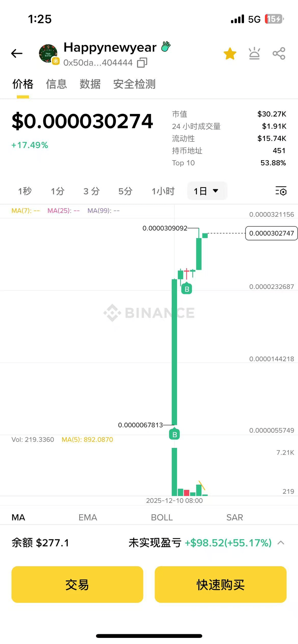The height and width of the screenshot is (644, 298).
Task: Expand the unrealized PnL chevron
Action: pyautogui.click(x=281, y=543)
